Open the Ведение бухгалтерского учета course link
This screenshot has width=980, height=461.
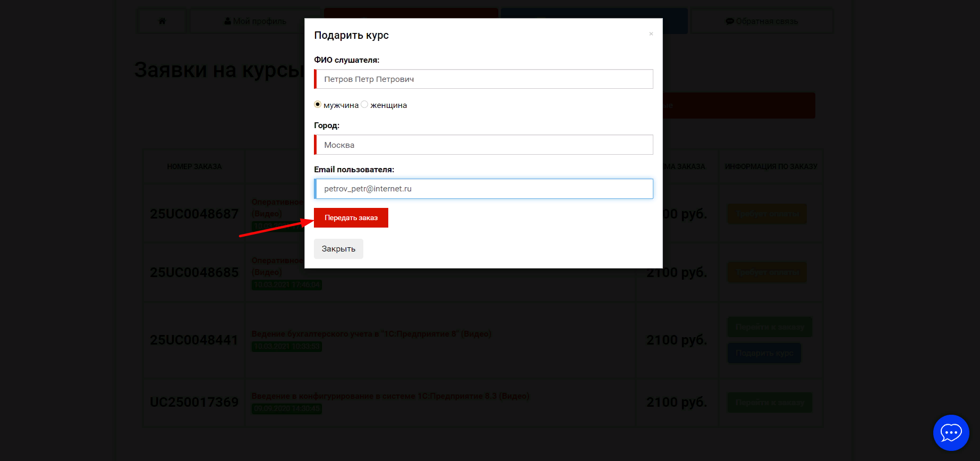371,334
